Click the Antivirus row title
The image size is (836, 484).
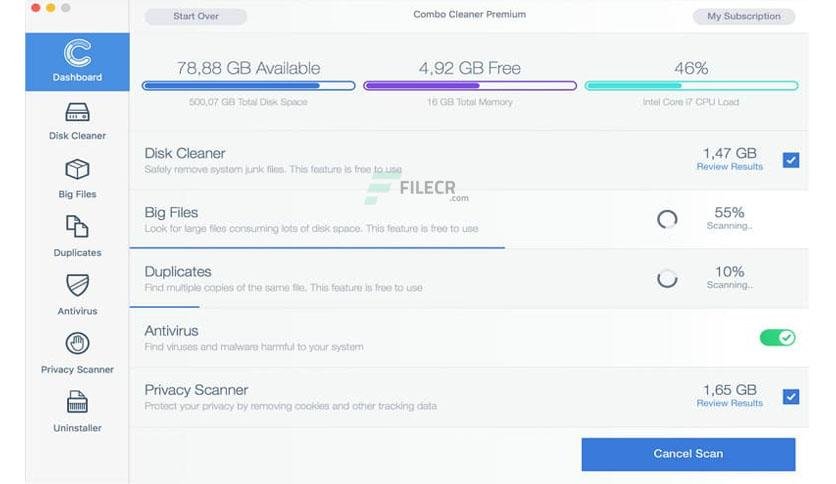click(171, 331)
